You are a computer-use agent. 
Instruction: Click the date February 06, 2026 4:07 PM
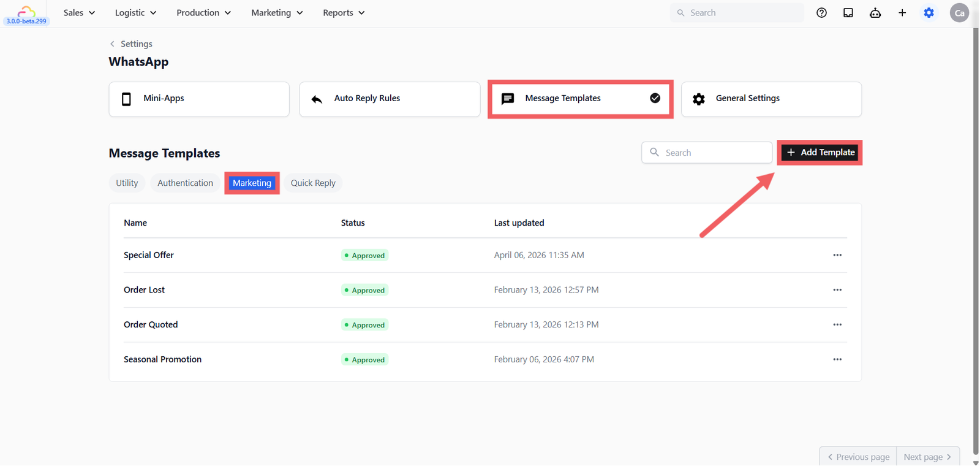point(544,359)
